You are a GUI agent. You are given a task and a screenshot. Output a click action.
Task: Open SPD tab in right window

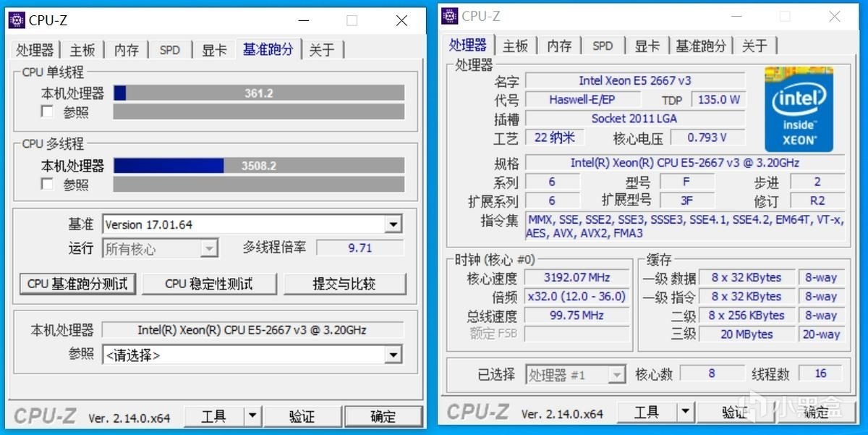coord(603,46)
